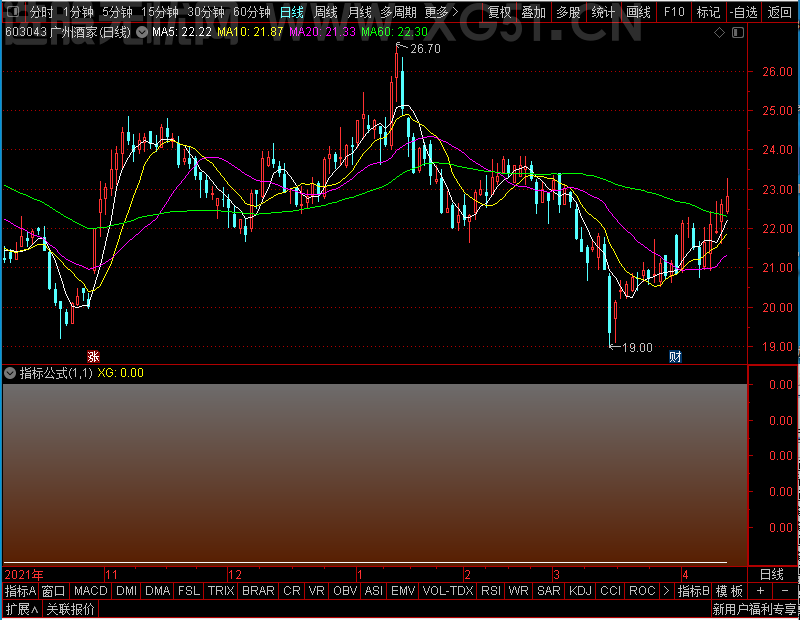The image size is (800, 620).
Task: Select the DMA indicator tab
Action: pyautogui.click(x=158, y=591)
